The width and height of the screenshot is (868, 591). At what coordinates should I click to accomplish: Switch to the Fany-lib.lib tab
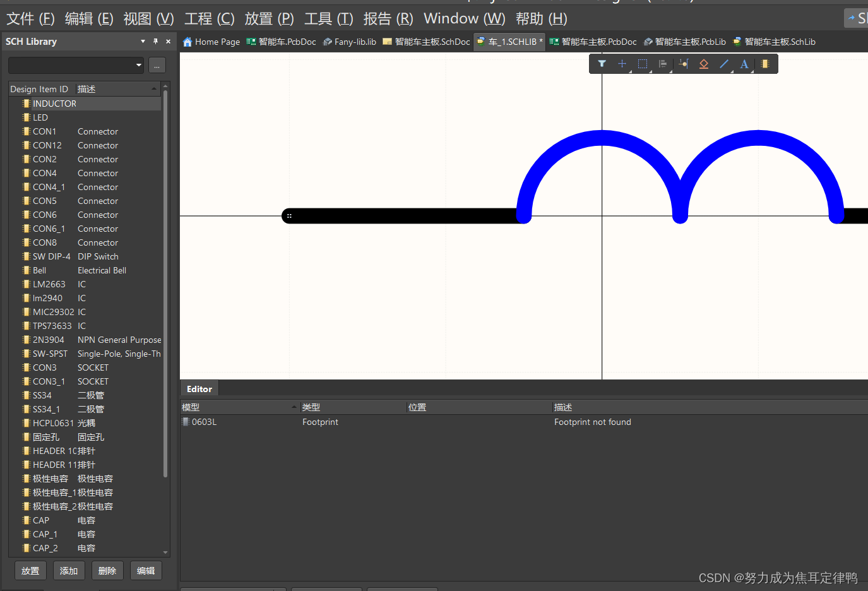tap(350, 42)
